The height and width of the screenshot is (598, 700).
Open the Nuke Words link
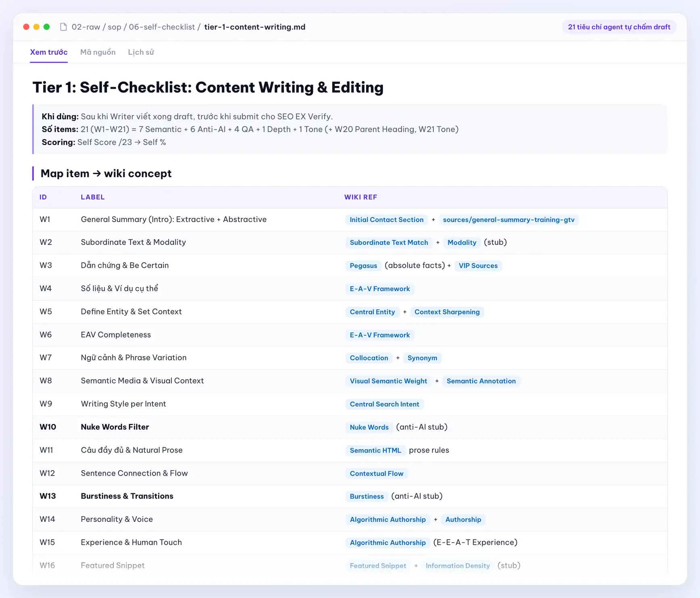369,427
